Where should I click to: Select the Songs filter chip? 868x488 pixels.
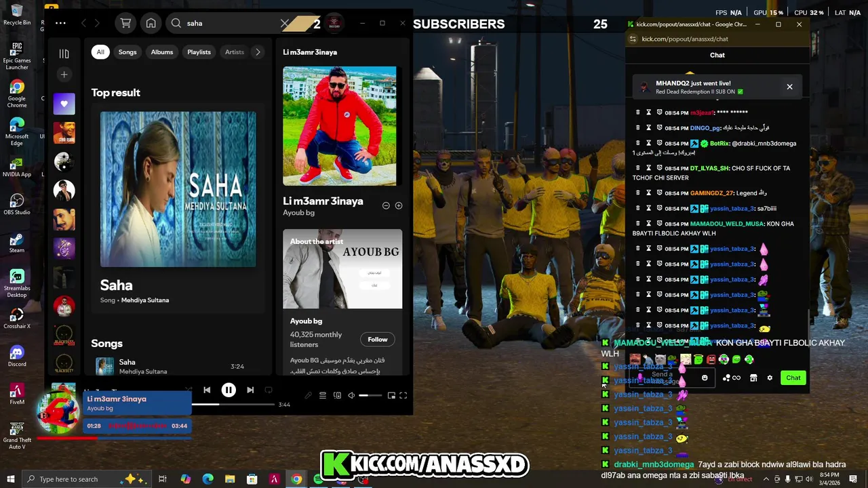tap(127, 52)
